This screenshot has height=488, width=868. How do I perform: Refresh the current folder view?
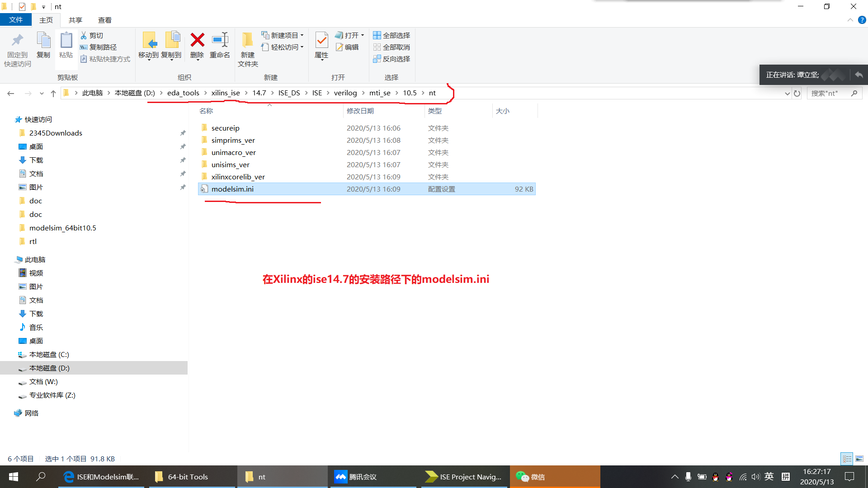click(x=797, y=93)
